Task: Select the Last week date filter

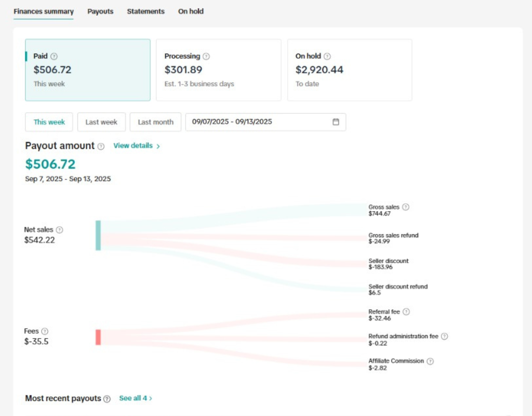Action: tap(101, 122)
